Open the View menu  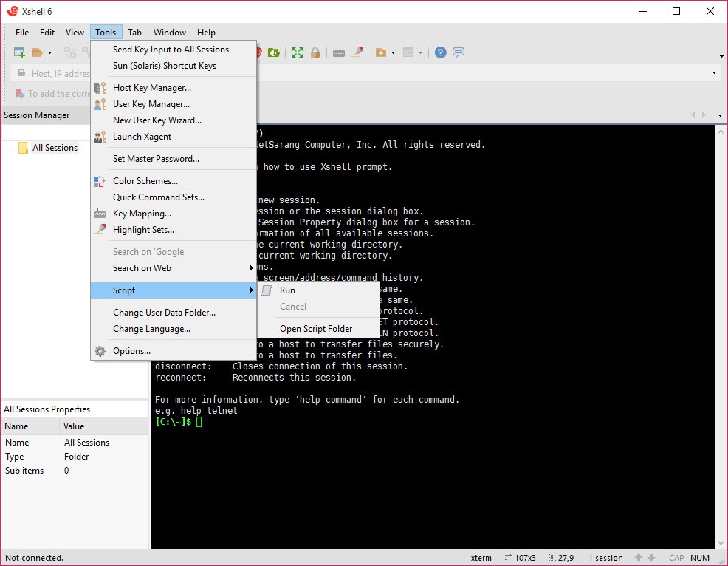pos(75,32)
